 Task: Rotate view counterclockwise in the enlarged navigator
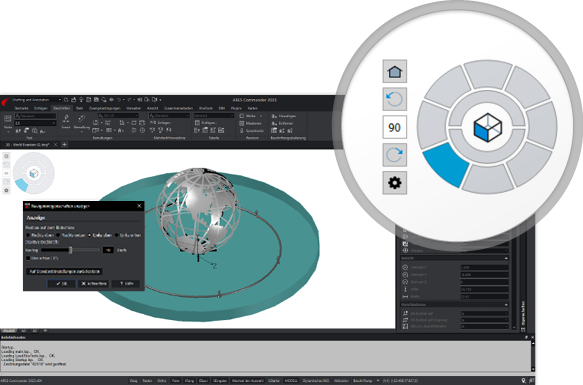[x=394, y=99]
